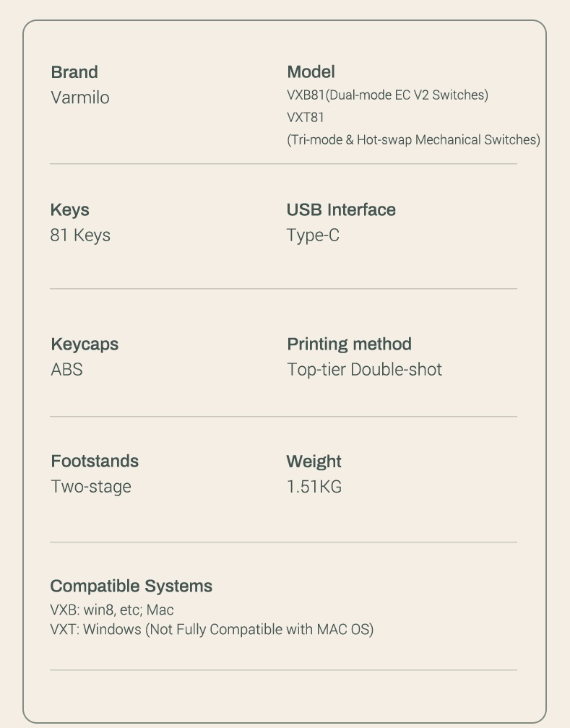
Task: Click the Model heading
Action: click(x=311, y=72)
